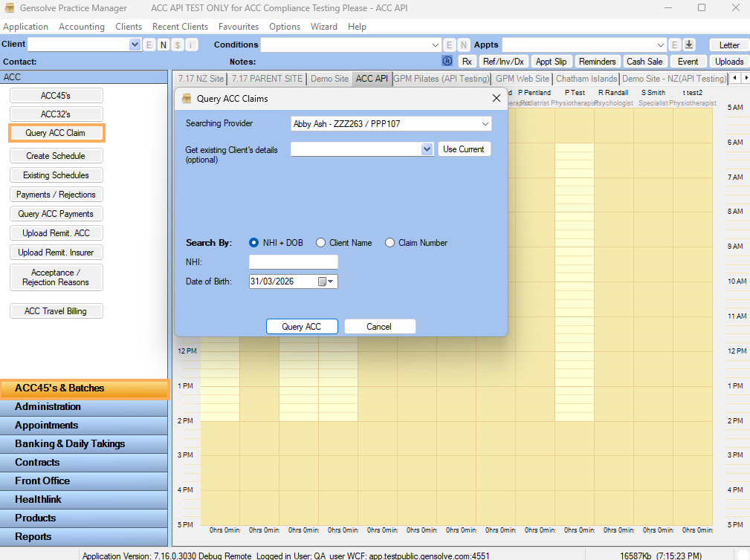Expand the Searching Provider dropdown

[485, 124]
